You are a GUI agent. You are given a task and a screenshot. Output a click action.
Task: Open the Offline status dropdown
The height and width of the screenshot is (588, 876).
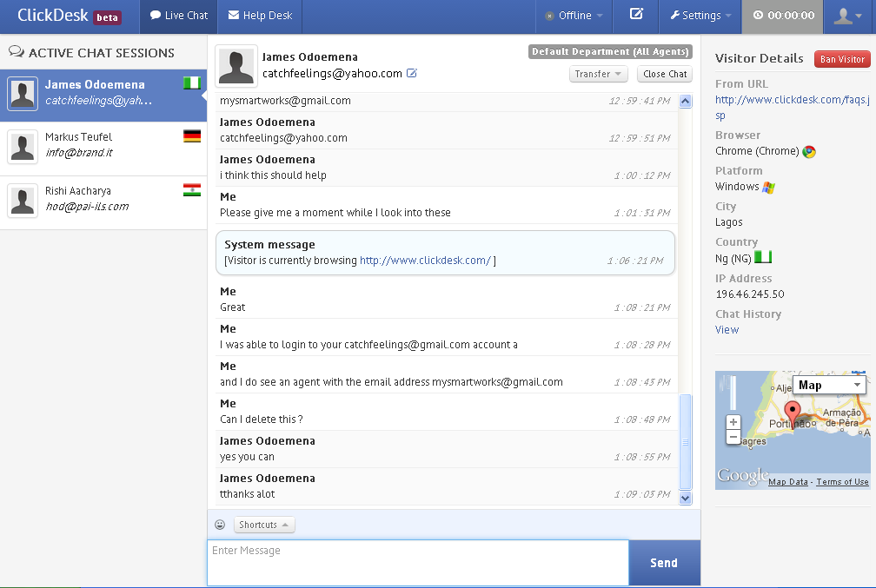pos(574,16)
